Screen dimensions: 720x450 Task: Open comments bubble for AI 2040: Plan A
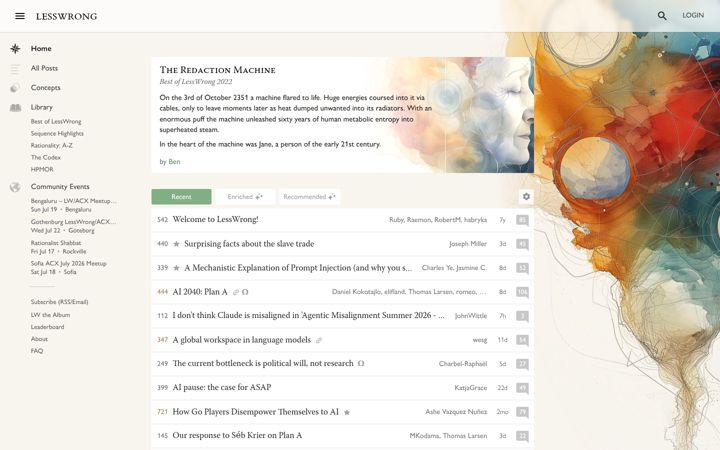[522, 292]
